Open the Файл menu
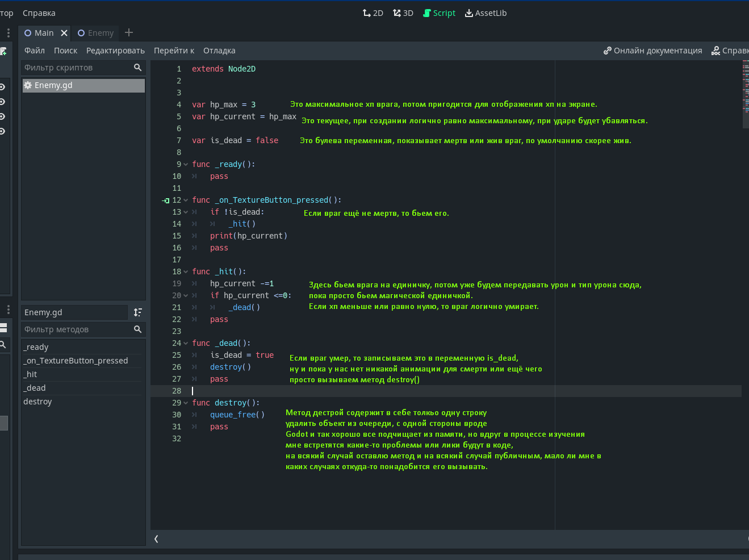The image size is (749, 560). (35, 51)
